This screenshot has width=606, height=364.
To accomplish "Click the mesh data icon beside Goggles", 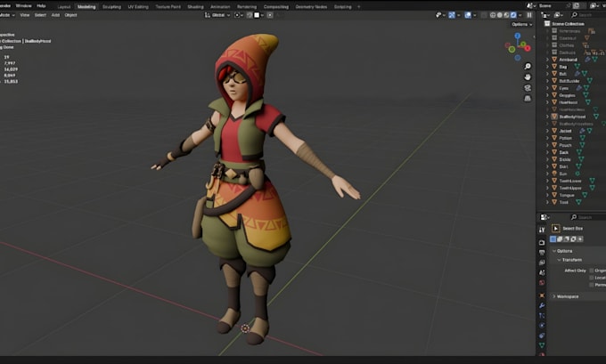I will coord(586,95).
